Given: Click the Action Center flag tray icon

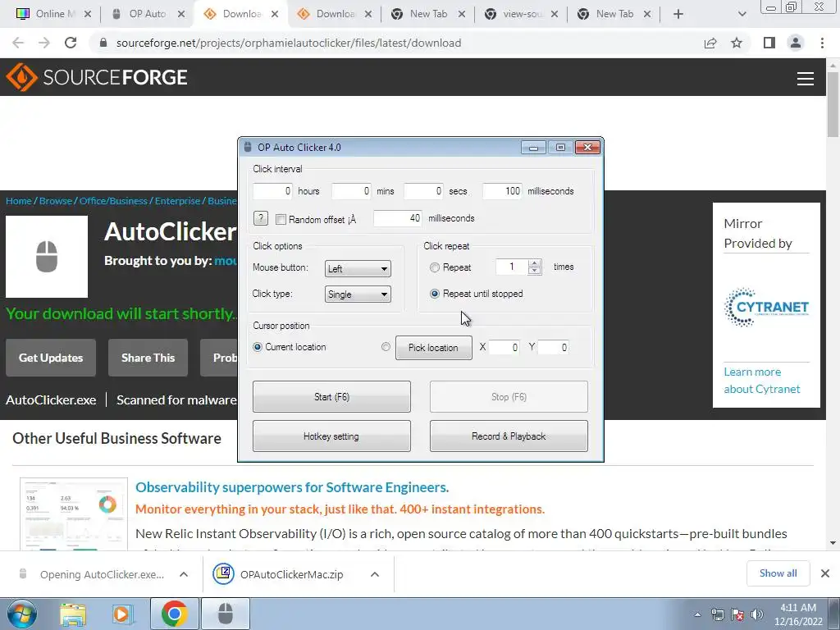Looking at the screenshot, I should [x=737, y=614].
